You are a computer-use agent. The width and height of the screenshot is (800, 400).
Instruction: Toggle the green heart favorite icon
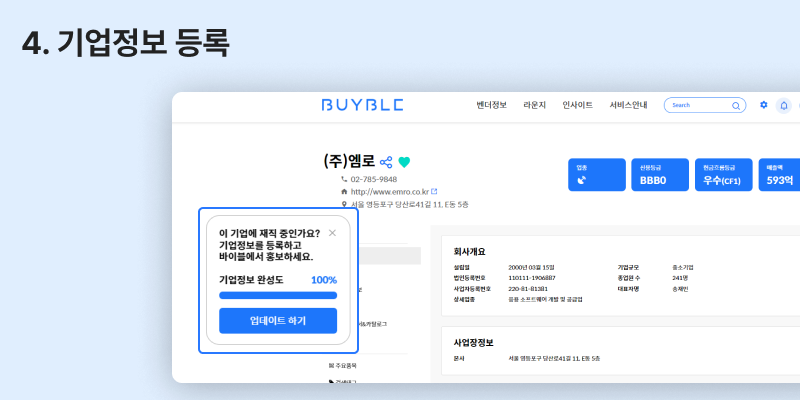(x=404, y=162)
